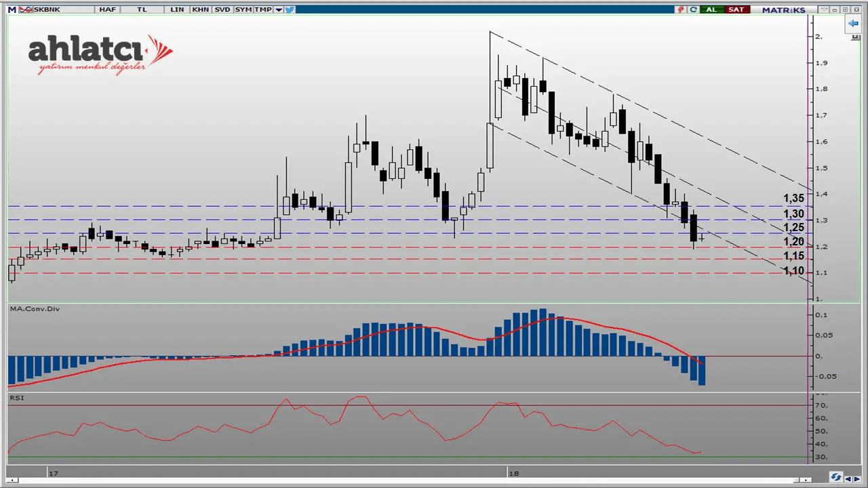This screenshot has height=488, width=868.
Task: Click the RSI indicator label
Action: tap(16, 398)
